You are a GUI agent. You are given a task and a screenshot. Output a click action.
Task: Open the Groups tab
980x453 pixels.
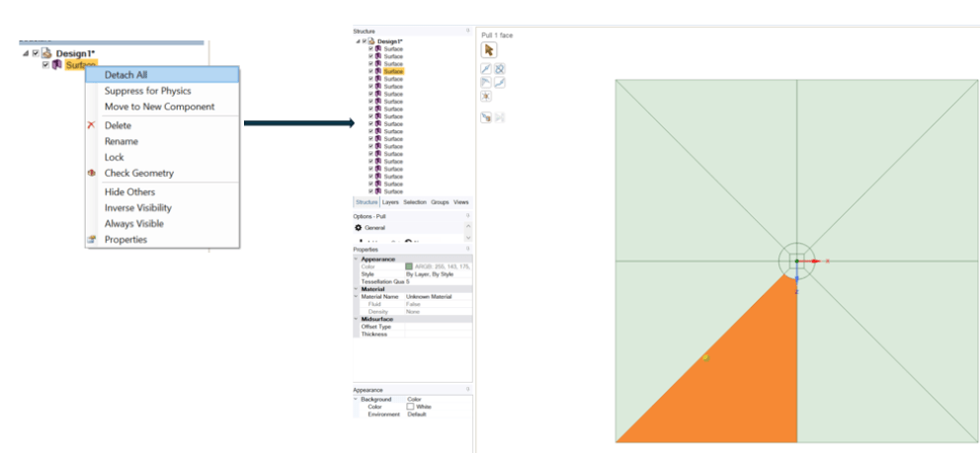click(x=440, y=202)
